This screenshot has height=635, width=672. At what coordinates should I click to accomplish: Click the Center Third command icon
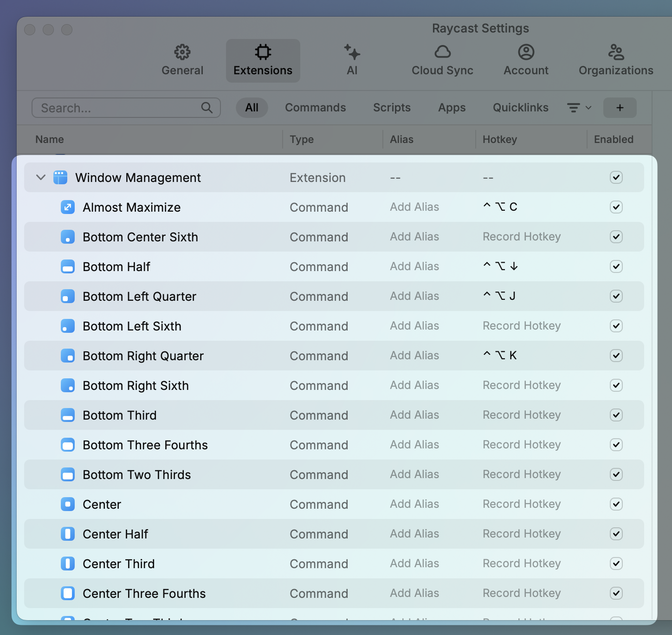[68, 564]
